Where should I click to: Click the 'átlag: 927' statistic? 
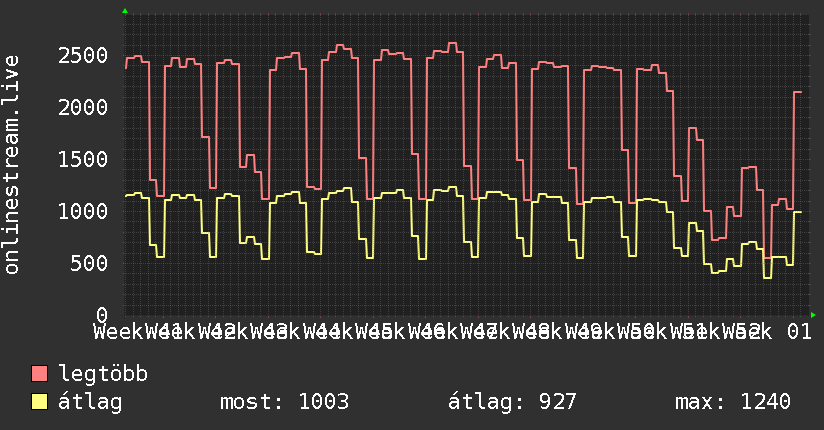click(512, 402)
